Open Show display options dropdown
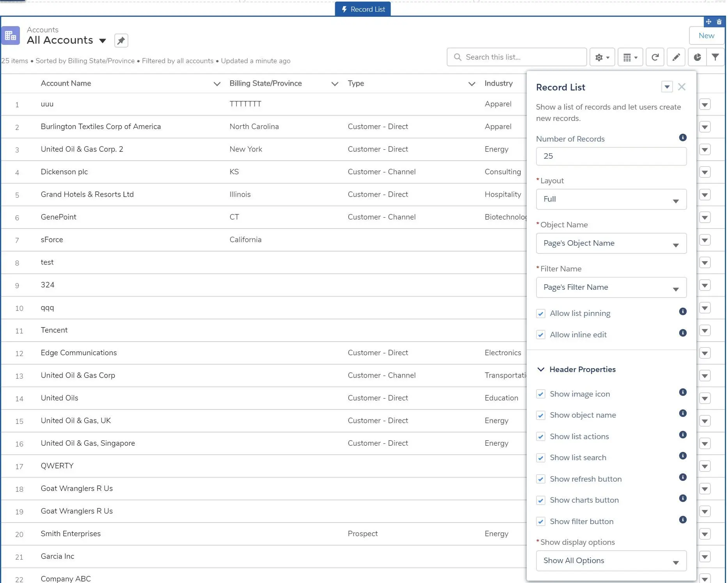The image size is (728, 583). pyautogui.click(x=611, y=561)
